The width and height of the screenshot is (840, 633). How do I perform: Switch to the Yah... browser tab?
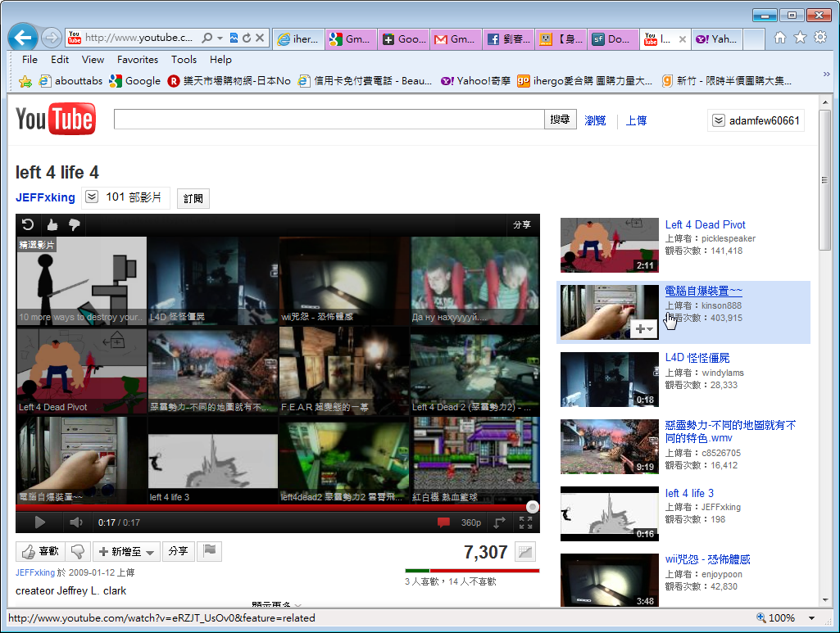717,39
